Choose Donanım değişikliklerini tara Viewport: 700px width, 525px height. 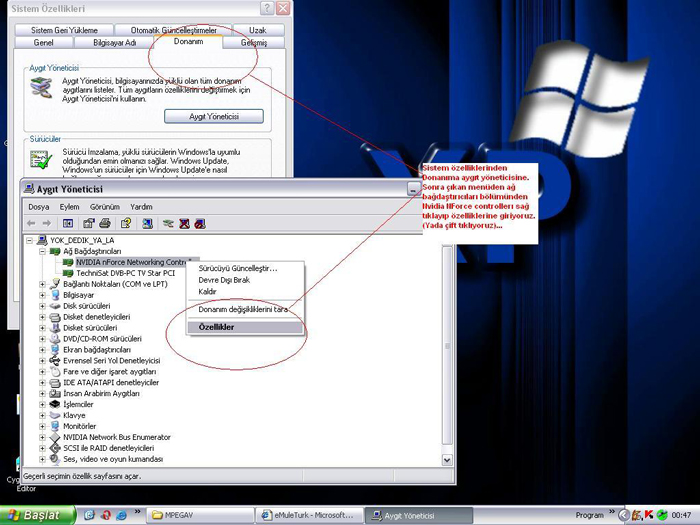245,309
